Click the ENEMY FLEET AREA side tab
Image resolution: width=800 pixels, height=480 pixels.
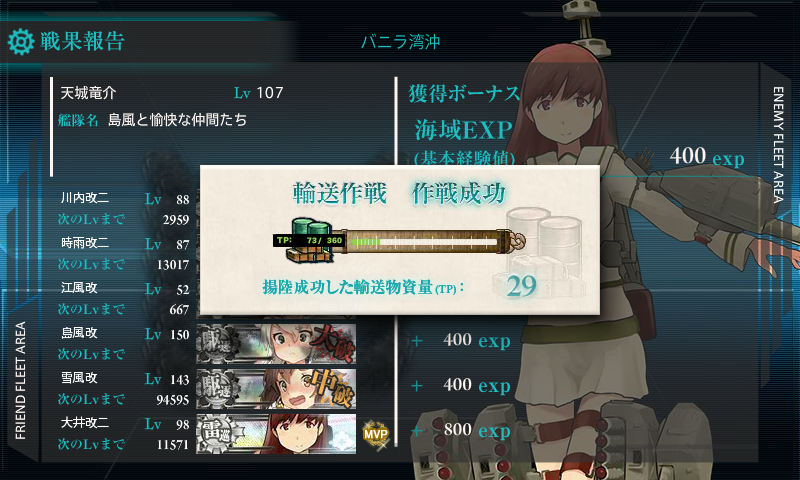(x=778, y=145)
